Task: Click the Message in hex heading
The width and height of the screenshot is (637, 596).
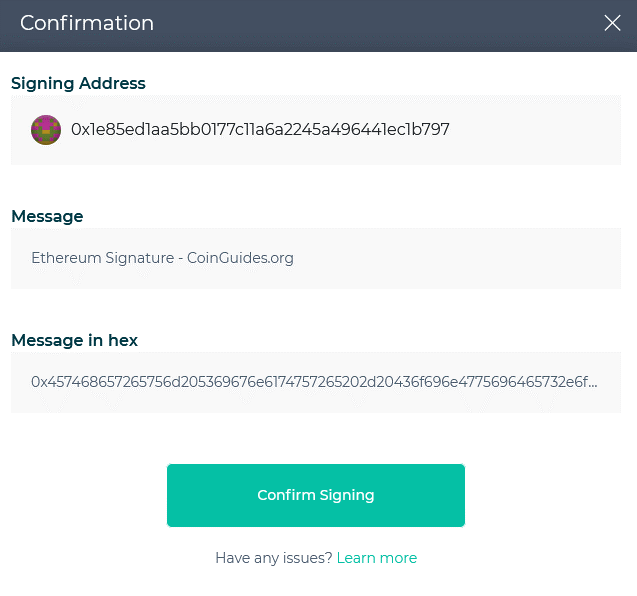Action: point(74,340)
